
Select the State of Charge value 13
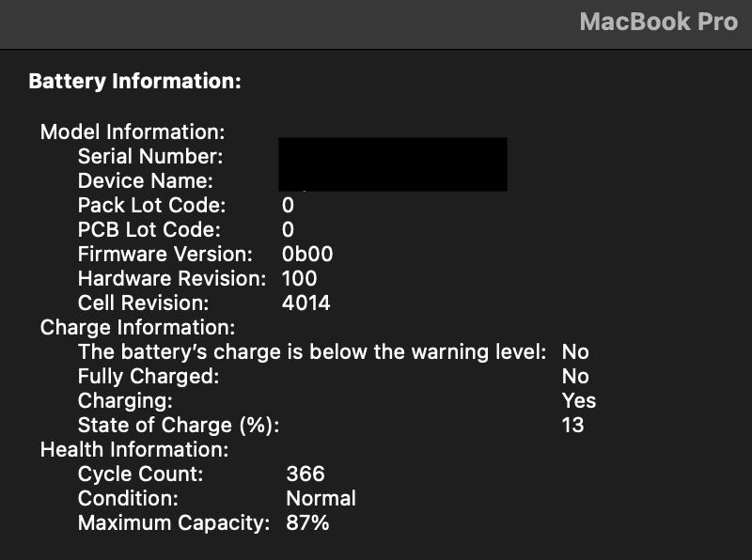[572, 425]
